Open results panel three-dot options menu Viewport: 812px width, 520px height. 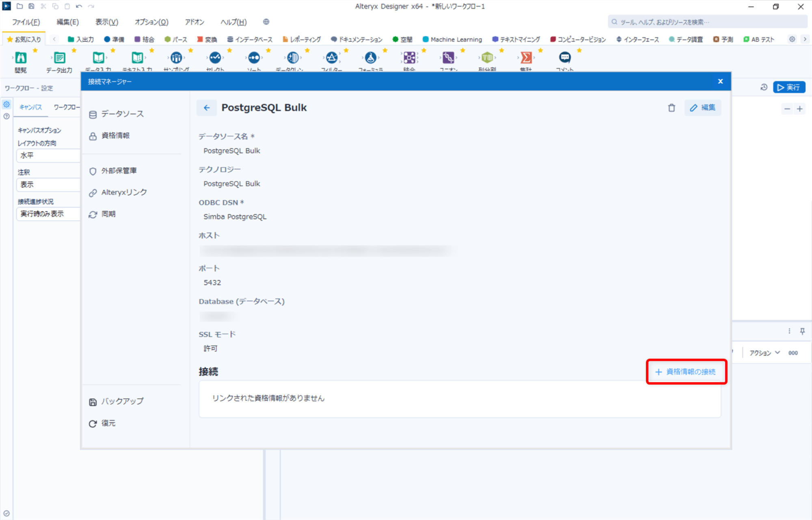point(789,331)
